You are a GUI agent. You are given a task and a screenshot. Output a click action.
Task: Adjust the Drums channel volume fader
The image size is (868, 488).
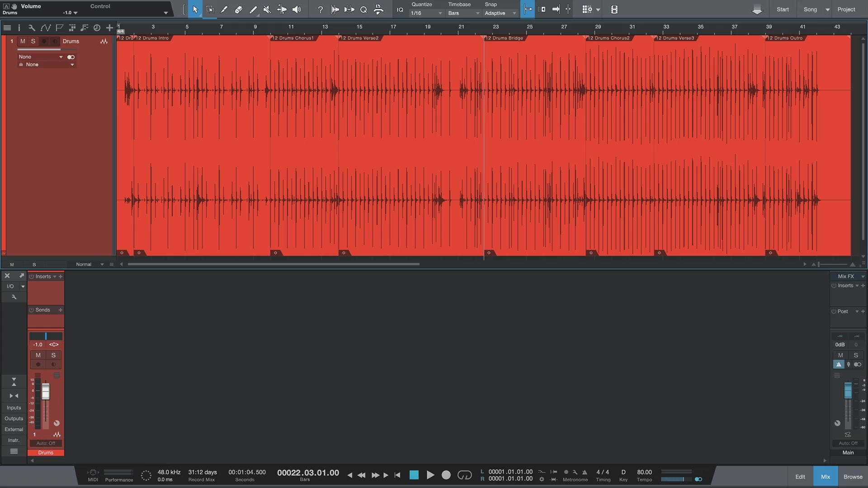click(46, 391)
